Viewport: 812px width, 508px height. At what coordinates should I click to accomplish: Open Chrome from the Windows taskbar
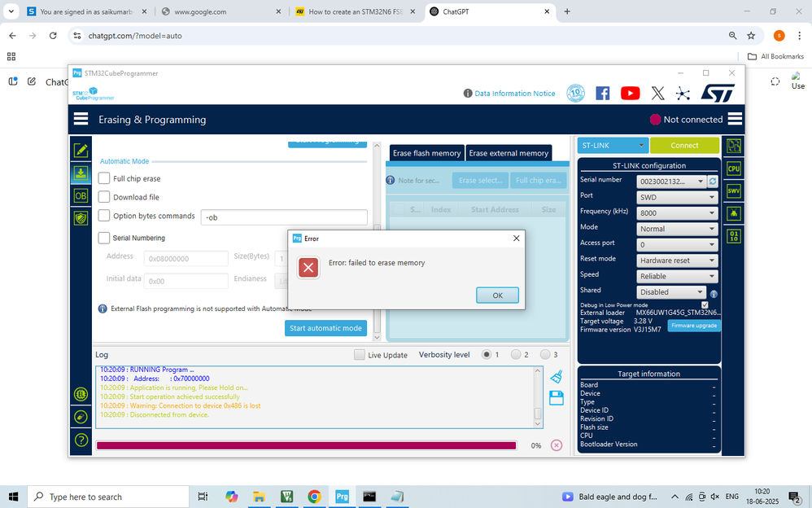click(x=314, y=497)
